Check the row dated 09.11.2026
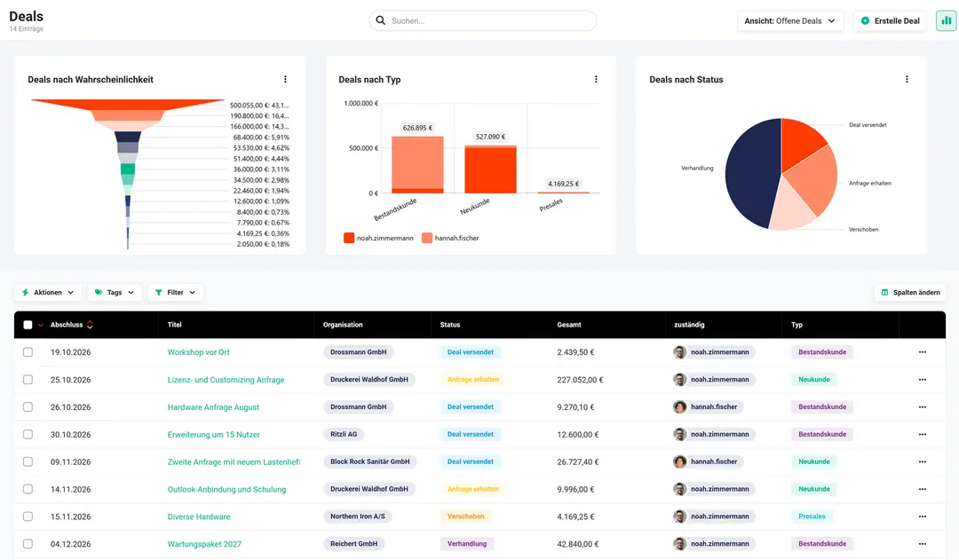This screenshot has width=959, height=560. tap(28, 461)
